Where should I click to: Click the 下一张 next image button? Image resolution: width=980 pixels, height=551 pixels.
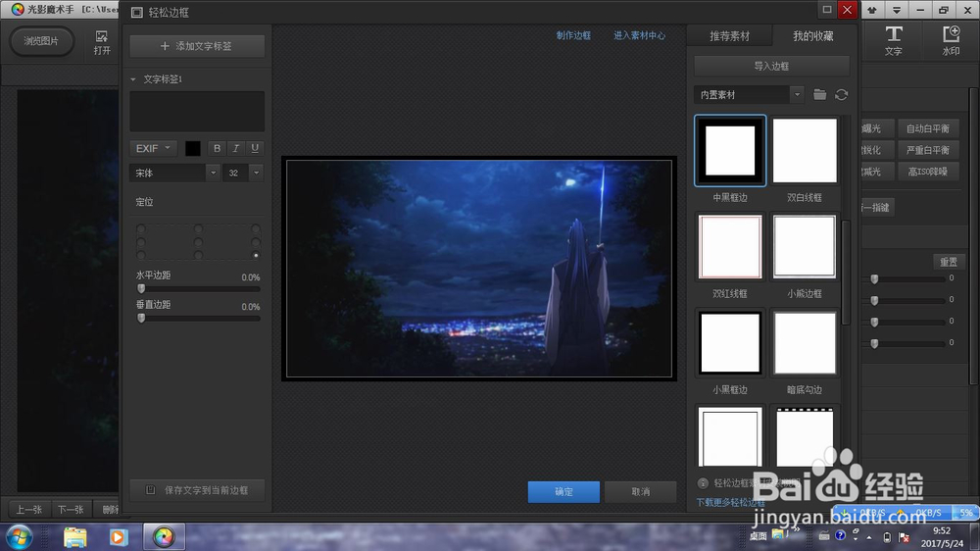pos(71,510)
